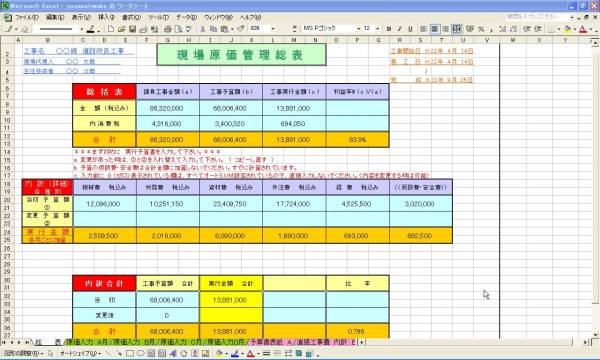Open the ファイル(F) menu
The width and height of the screenshot is (600, 360).
[x=27, y=17]
